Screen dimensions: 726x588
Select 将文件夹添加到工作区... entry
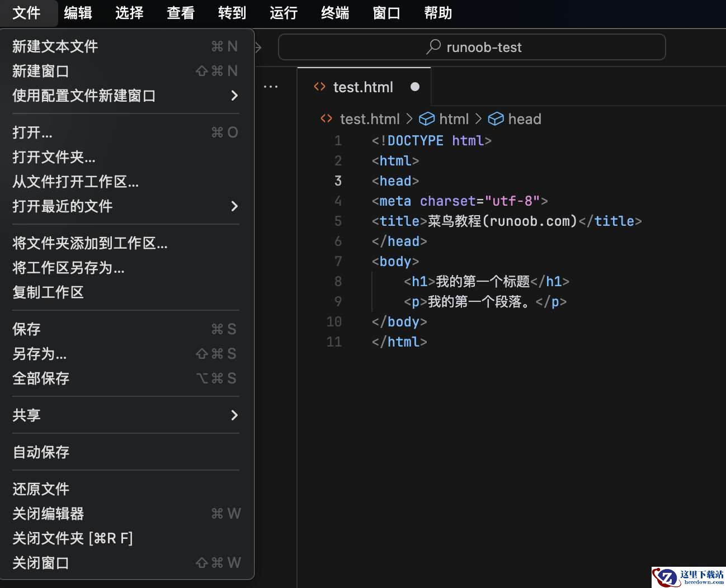127,243
